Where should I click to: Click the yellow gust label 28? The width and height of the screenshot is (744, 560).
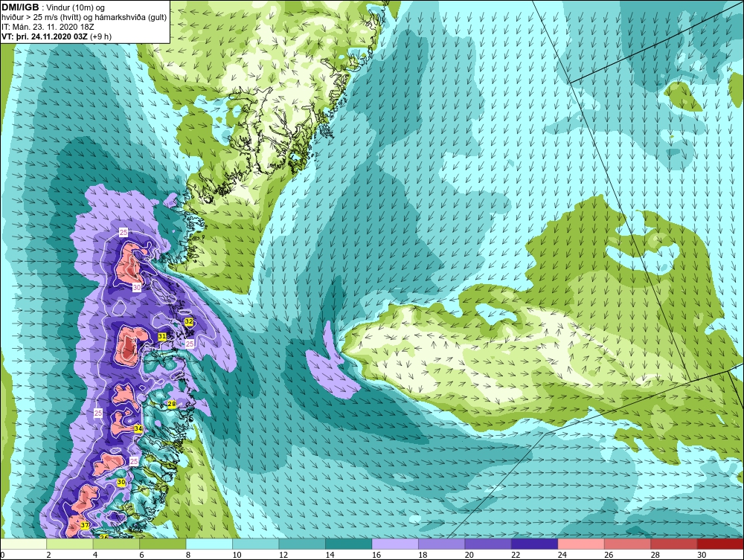point(172,404)
